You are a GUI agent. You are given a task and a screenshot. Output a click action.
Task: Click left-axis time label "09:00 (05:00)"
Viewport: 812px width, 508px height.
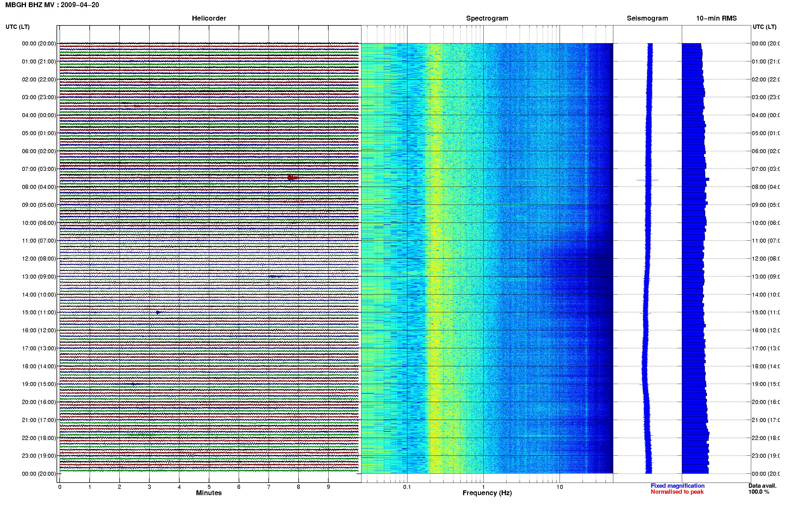[x=39, y=205]
